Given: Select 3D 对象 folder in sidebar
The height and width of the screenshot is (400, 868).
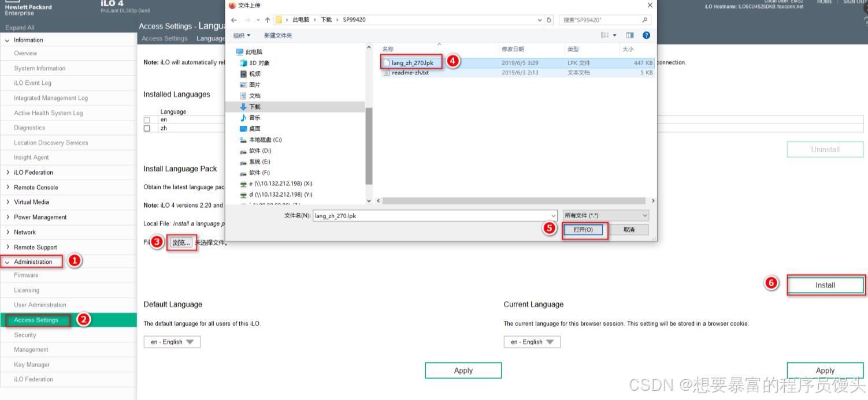Looking at the screenshot, I should (254, 63).
